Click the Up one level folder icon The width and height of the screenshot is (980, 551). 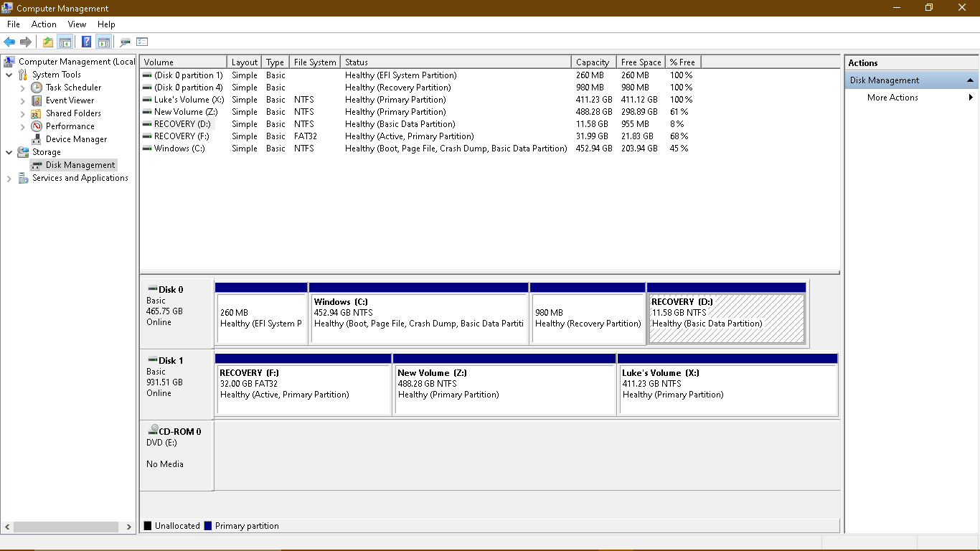48,42
